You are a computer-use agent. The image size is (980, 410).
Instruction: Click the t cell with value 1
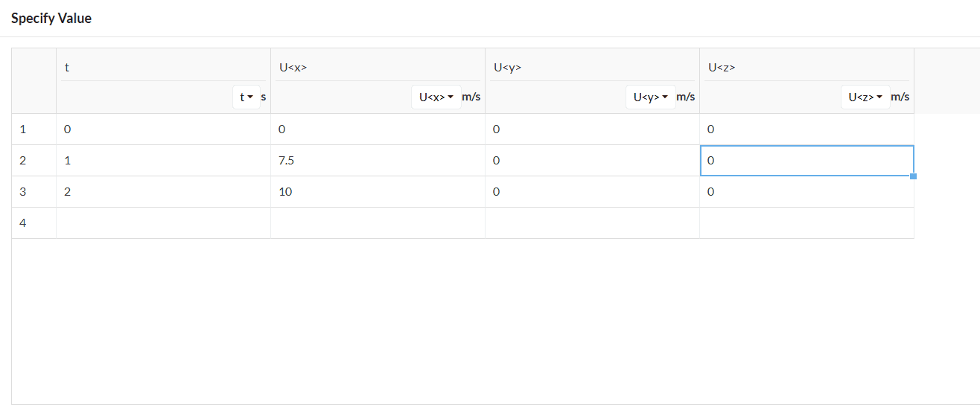coord(163,161)
